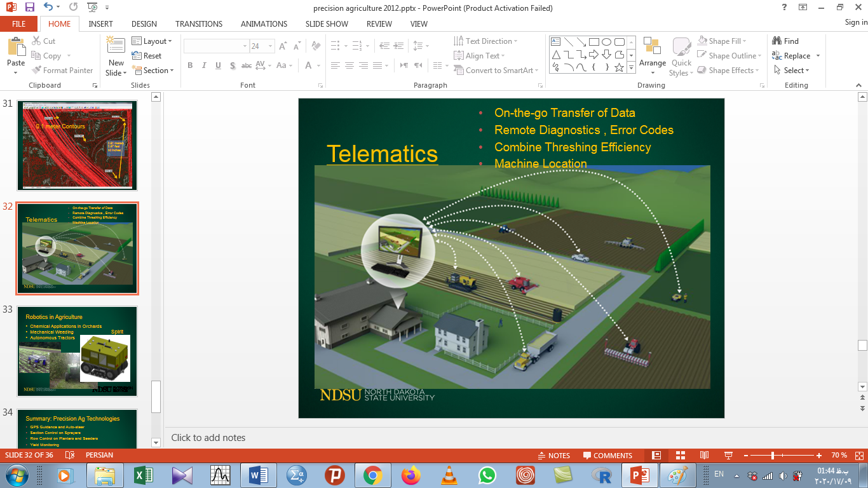This screenshot has width=868, height=488.
Task: Click the New Slide icon
Action: click(x=116, y=47)
